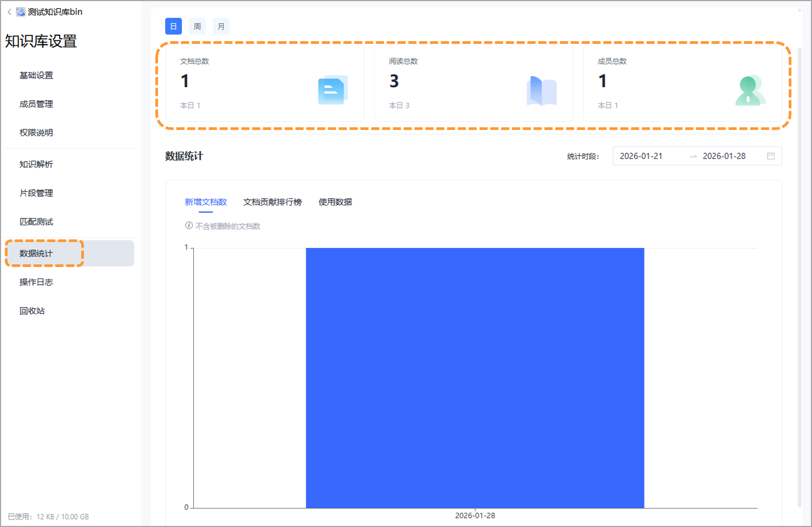Click the knowledge base icon beside 测试知识库bin

click(21, 11)
